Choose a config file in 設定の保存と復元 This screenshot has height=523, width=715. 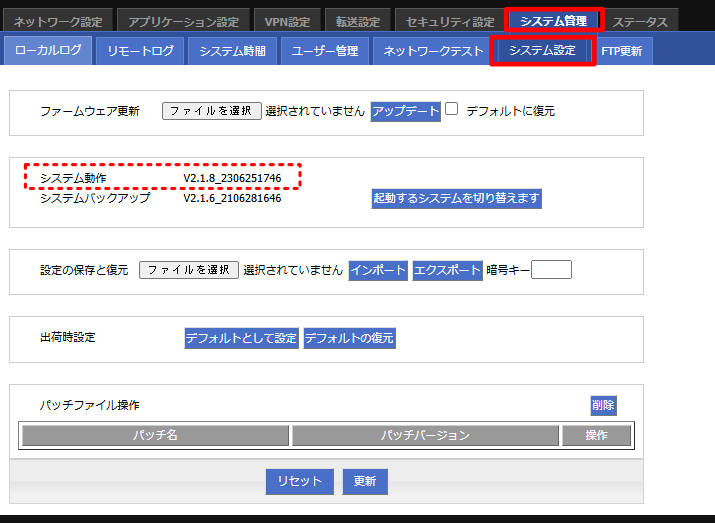tap(189, 270)
